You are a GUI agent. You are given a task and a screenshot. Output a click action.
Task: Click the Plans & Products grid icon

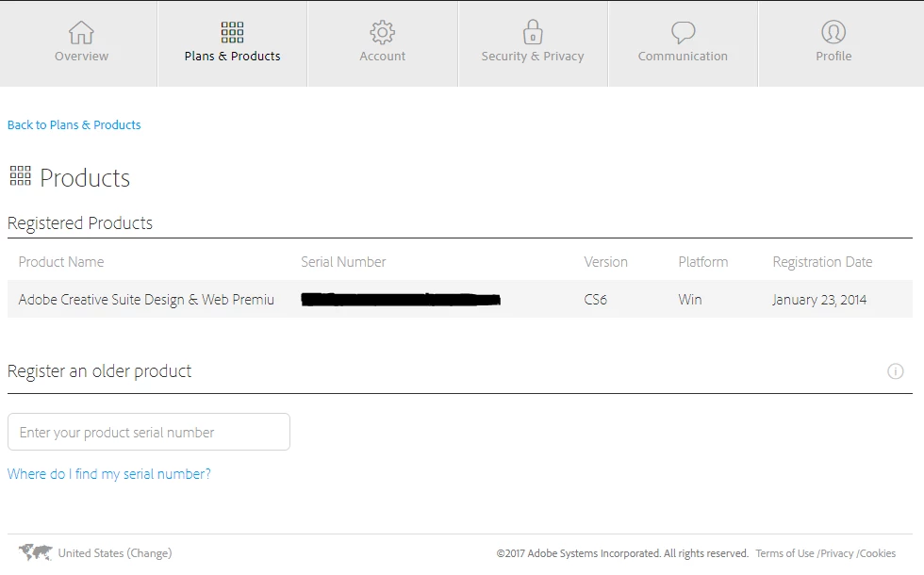coord(232,32)
